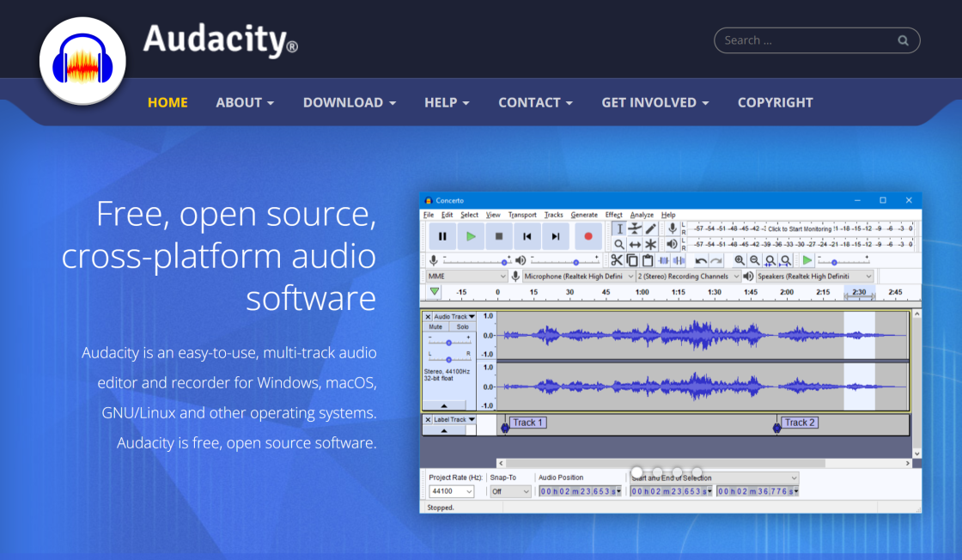Collapse the Label Track using its arrow
The height and width of the screenshot is (560, 962).
[444, 430]
